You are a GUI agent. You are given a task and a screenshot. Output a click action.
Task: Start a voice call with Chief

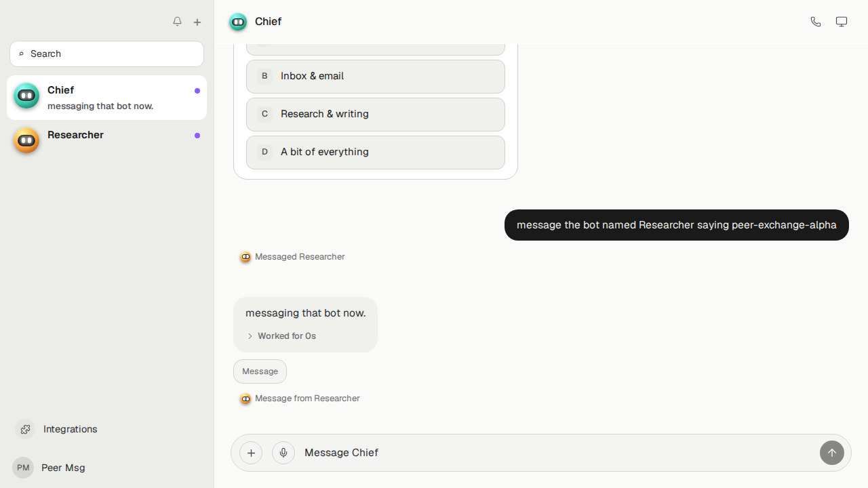tap(816, 22)
